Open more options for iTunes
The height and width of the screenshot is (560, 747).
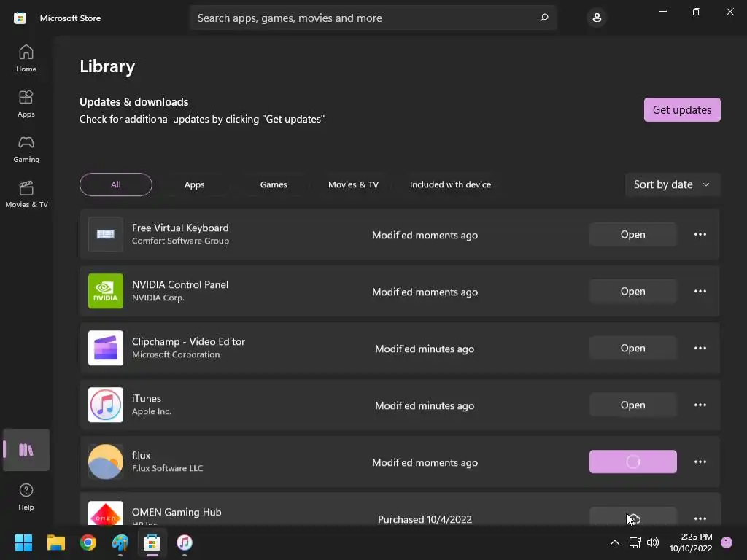(700, 405)
